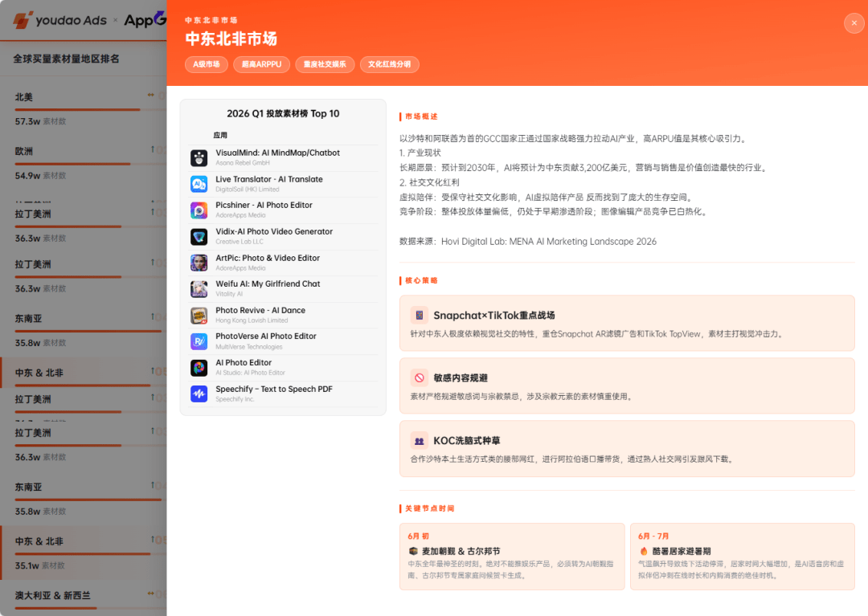Click the 酷暑居家避暑期 flame icon
The image size is (868, 616).
[x=644, y=551]
